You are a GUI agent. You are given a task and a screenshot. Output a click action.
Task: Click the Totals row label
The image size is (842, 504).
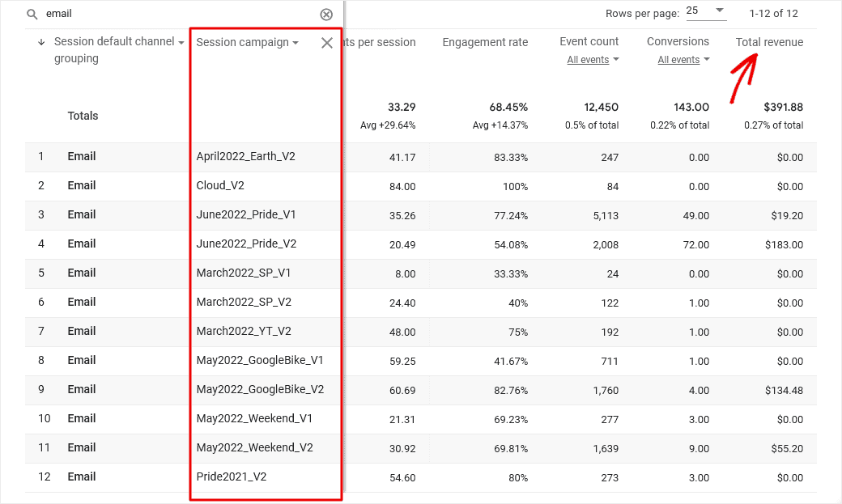(83, 116)
